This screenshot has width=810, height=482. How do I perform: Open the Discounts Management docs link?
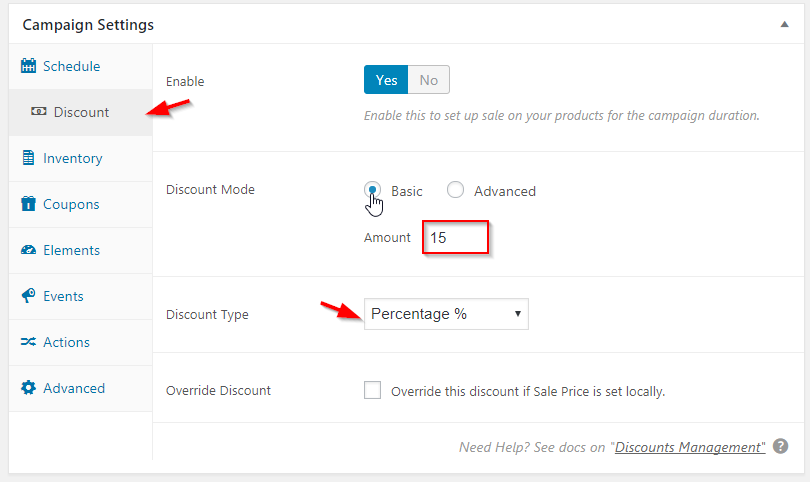tap(690, 447)
